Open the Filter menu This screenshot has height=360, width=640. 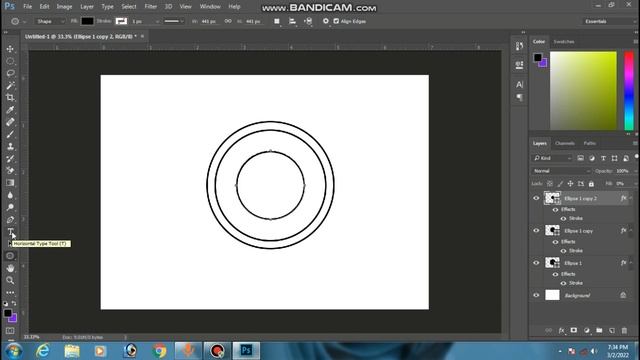151,7
